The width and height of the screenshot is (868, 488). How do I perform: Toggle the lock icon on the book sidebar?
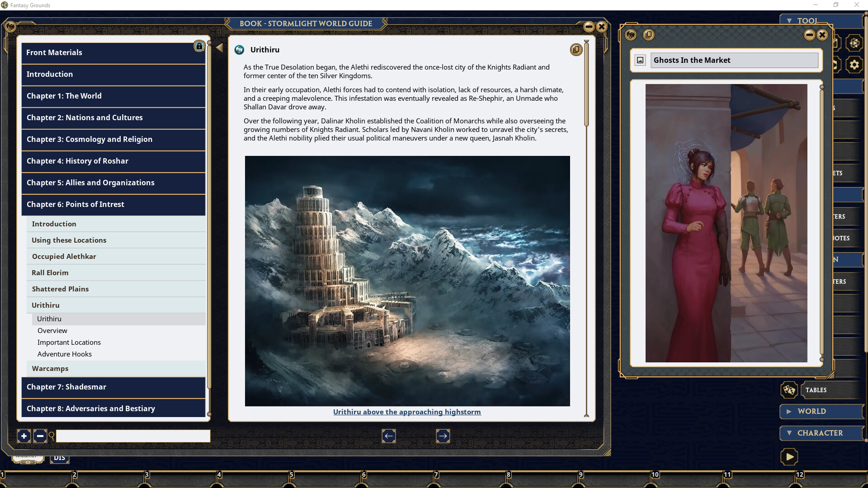pos(199,46)
